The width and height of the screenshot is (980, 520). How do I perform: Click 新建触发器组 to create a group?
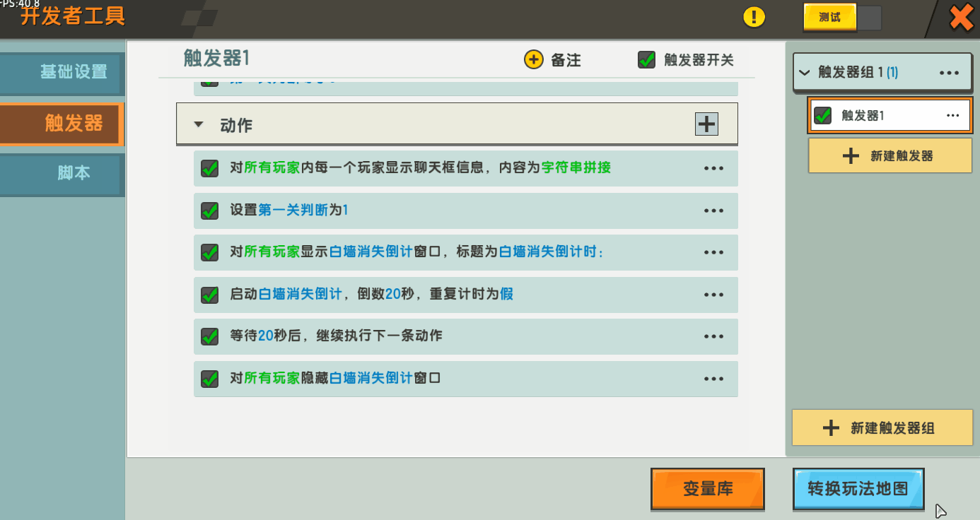tap(882, 427)
